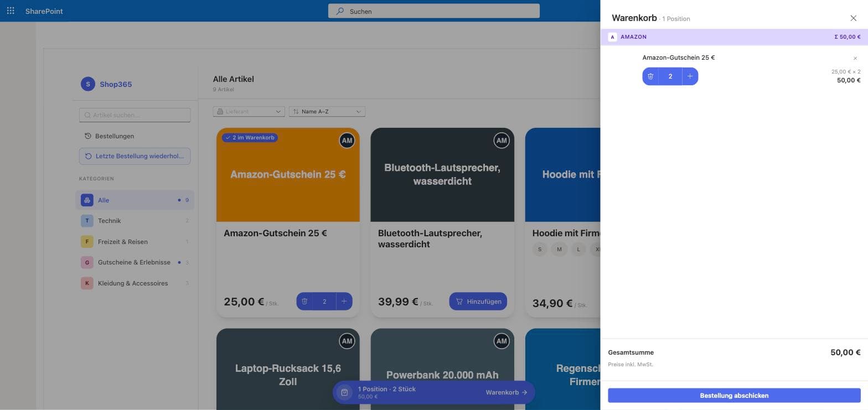Click the AMAZON supplier group header label

pos(634,37)
